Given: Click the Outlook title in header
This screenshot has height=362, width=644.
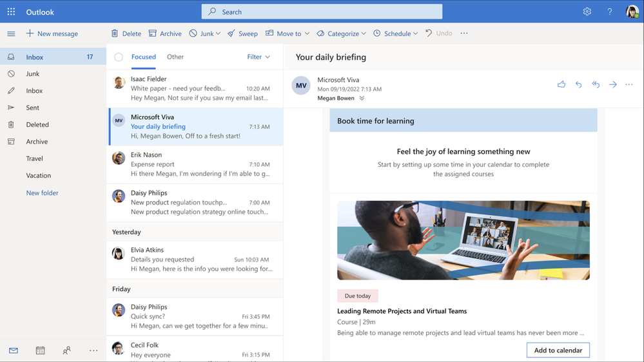Looking at the screenshot, I should coord(40,12).
